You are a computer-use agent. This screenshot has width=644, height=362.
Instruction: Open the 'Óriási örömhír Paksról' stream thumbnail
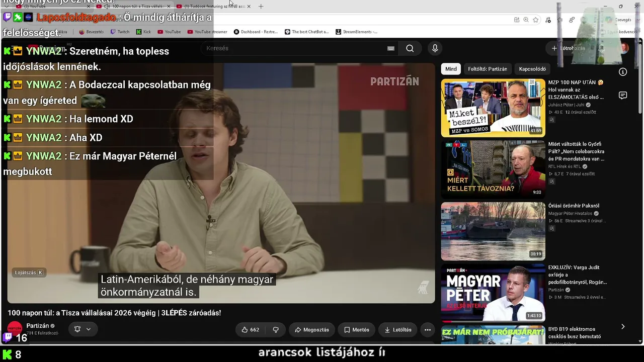click(493, 231)
